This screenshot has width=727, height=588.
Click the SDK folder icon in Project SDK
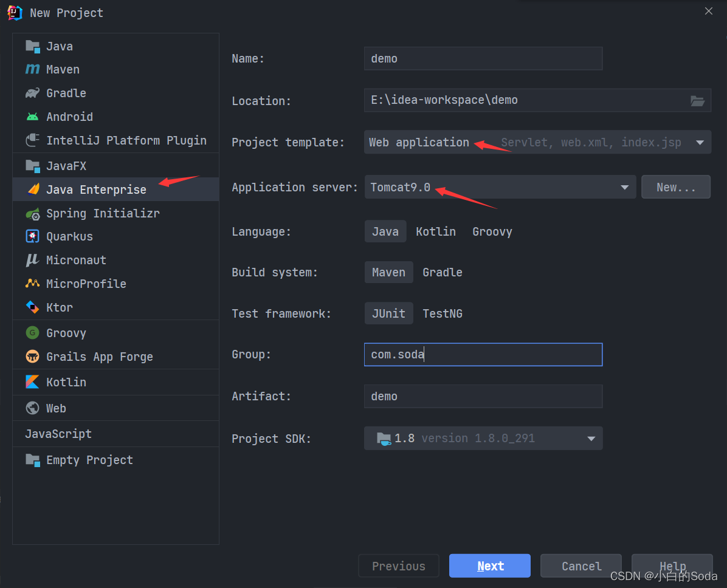click(x=384, y=439)
